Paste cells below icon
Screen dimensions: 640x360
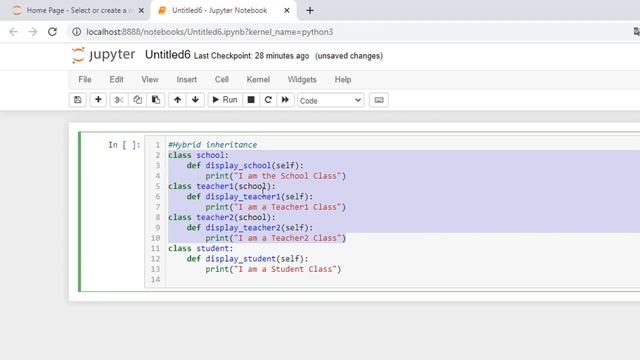click(156, 100)
